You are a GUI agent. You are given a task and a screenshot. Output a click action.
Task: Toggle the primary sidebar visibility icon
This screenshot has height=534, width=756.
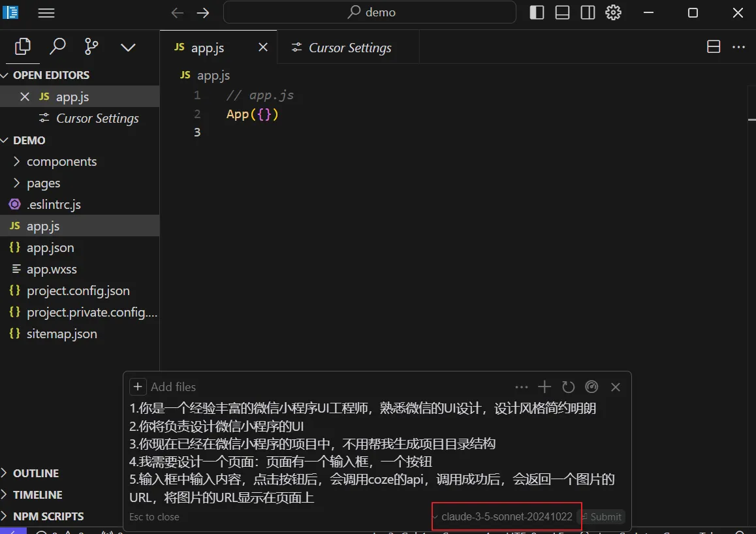click(x=536, y=12)
